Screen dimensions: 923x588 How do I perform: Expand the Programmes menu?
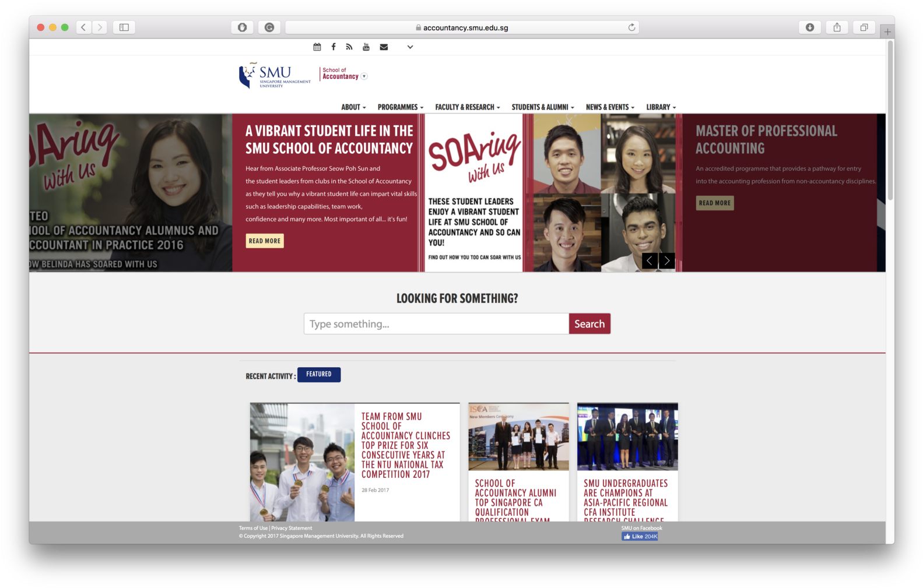coord(400,107)
